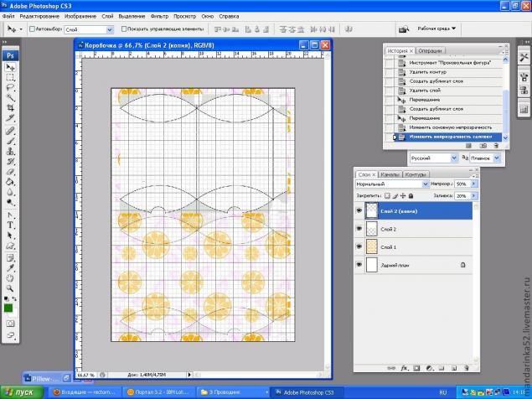Open Go to Bridge icon in options bar
This screenshot has height=399, width=532.
[x=404, y=29]
